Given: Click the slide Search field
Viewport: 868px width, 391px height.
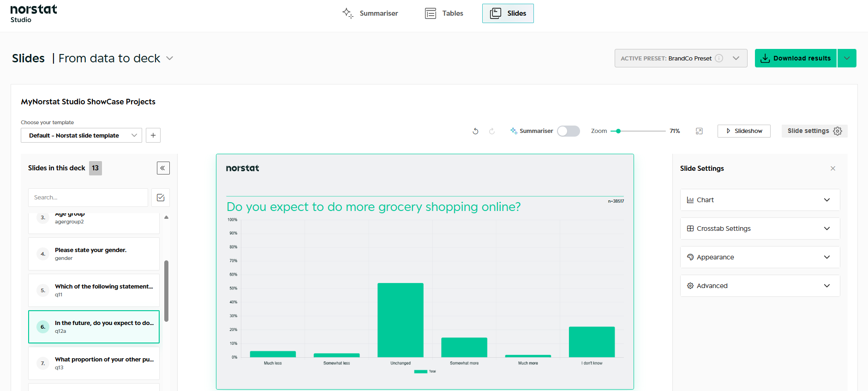Looking at the screenshot, I should pos(88,198).
